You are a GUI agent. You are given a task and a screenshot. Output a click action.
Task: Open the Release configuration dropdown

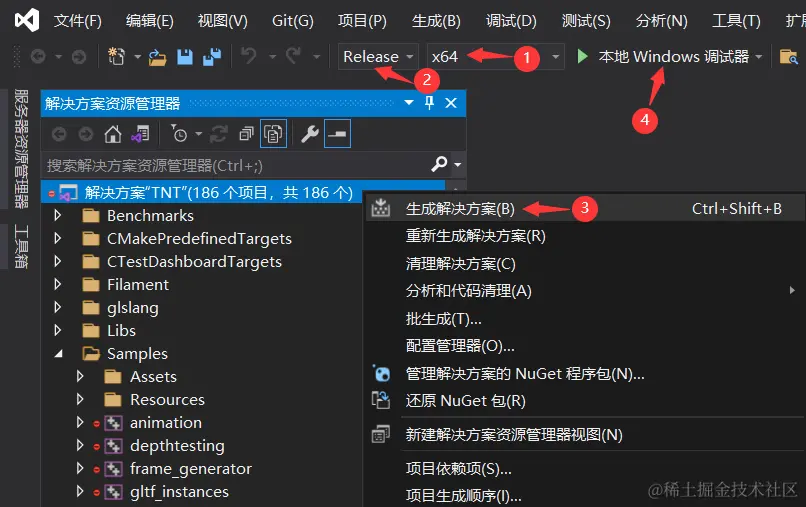tap(378, 56)
